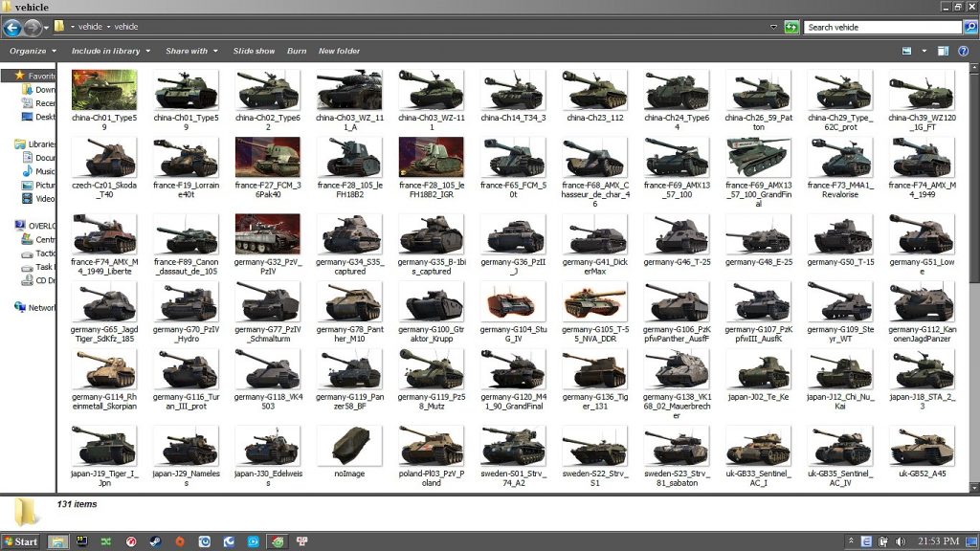The image size is (980, 551).
Task: Click the Back navigation arrow
Action: [11, 27]
